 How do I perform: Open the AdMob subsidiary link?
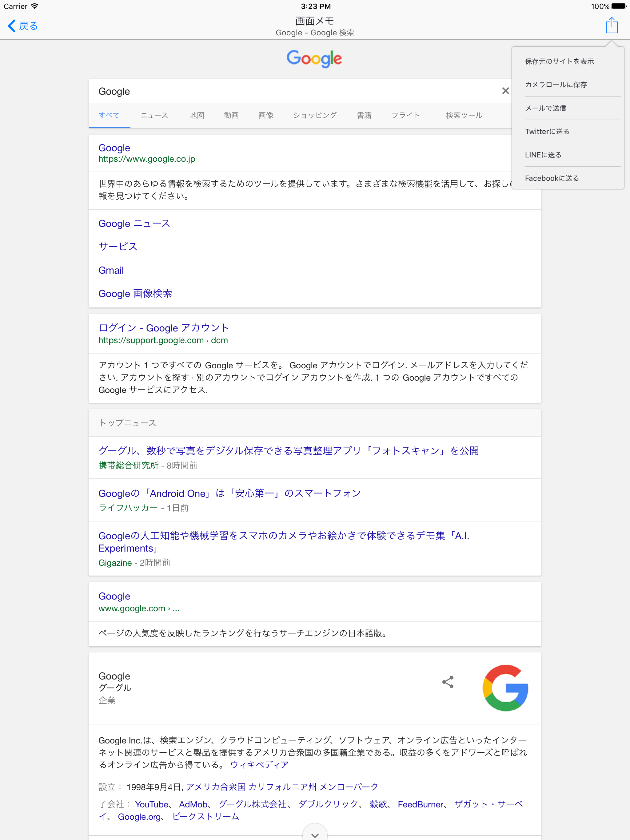click(193, 804)
